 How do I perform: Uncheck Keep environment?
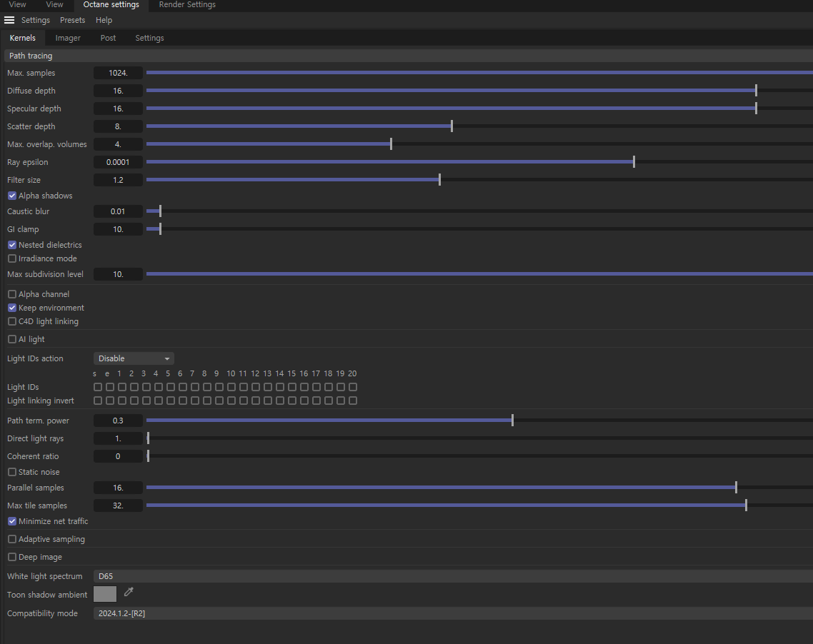[12, 308]
